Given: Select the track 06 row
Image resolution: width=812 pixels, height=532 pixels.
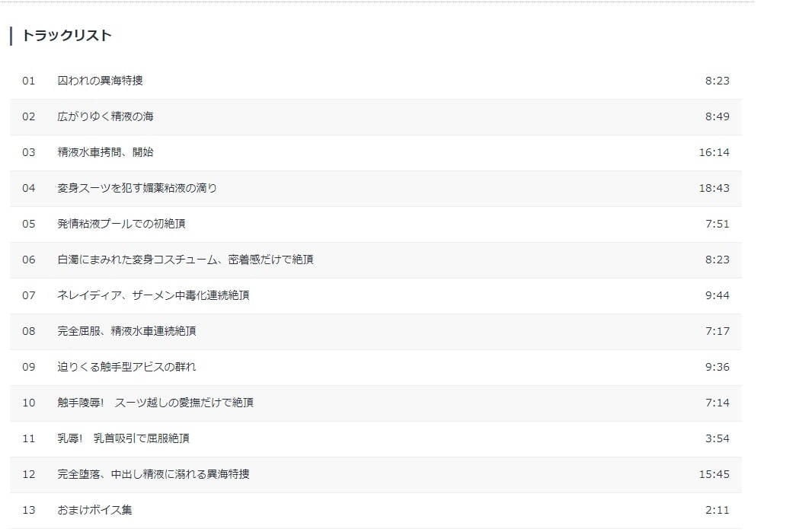Looking at the screenshot, I should (x=185, y=260).
